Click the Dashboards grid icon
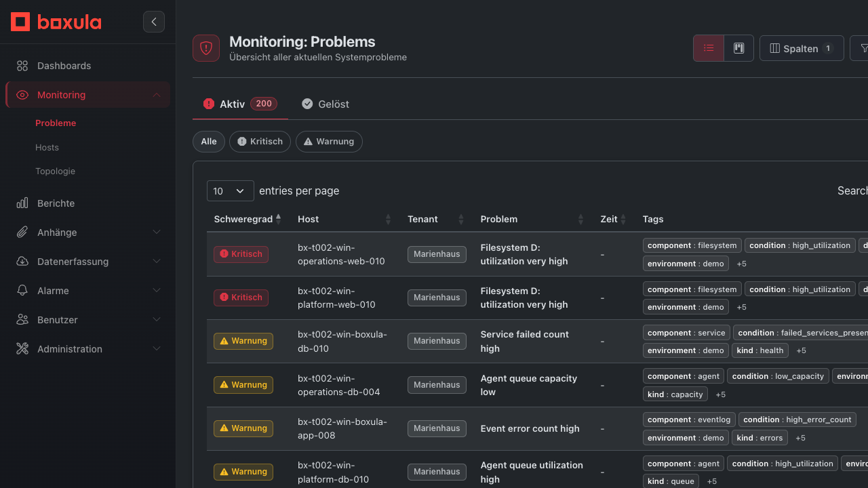Viewport: 868px width, 488px height. coord(22,66)
